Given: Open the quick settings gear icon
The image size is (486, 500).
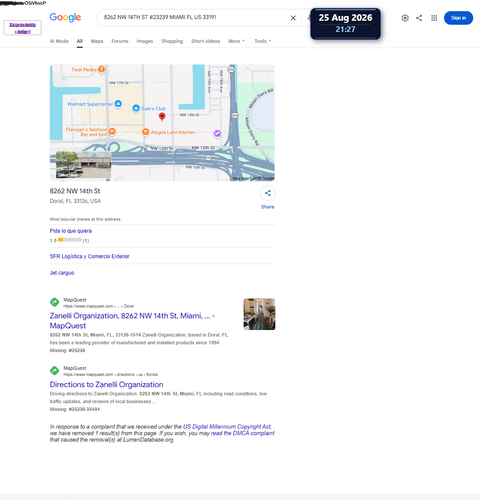Looking at the screenshot, I should point(405,18).
